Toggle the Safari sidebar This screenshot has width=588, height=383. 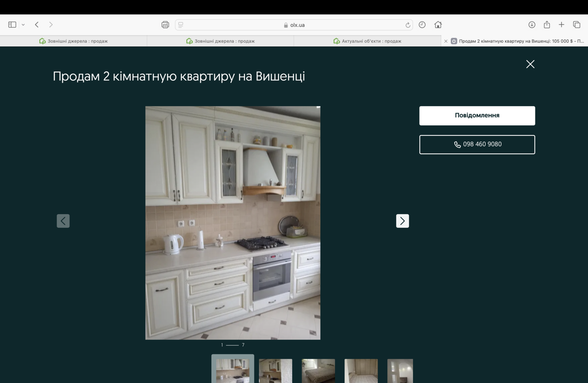click(12, 25)
